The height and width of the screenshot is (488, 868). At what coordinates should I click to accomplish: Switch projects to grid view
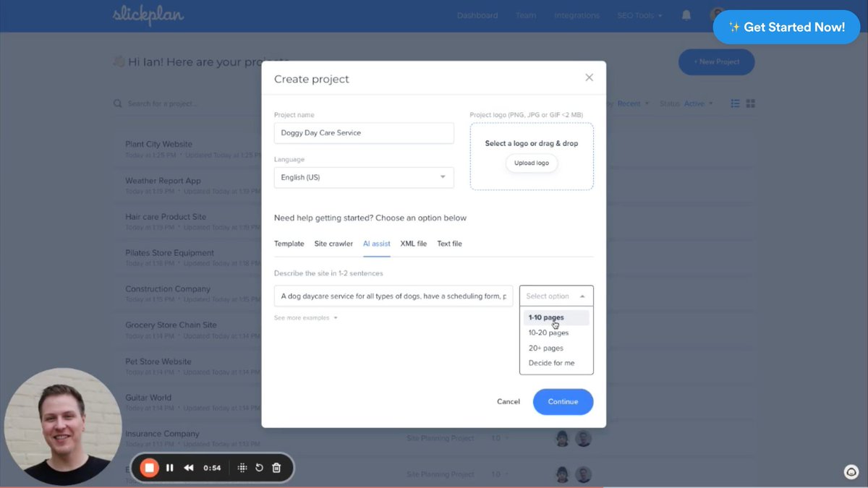[751, 103]
